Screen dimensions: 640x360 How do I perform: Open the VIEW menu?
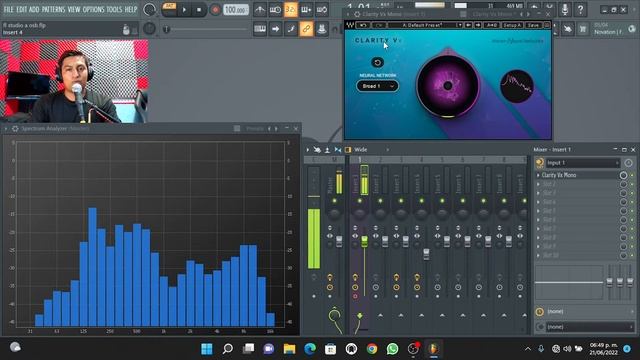pyautogui.click(x=74, y=9)
